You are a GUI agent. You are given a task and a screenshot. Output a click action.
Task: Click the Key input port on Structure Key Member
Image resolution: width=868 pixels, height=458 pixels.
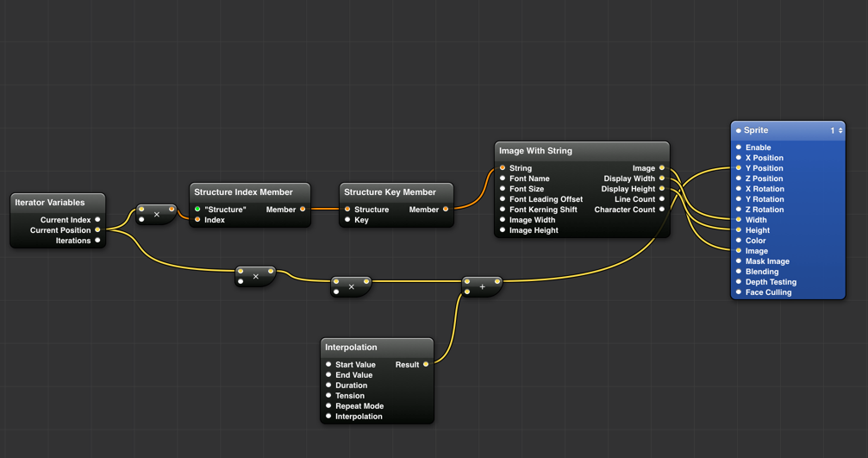point(347,220)
